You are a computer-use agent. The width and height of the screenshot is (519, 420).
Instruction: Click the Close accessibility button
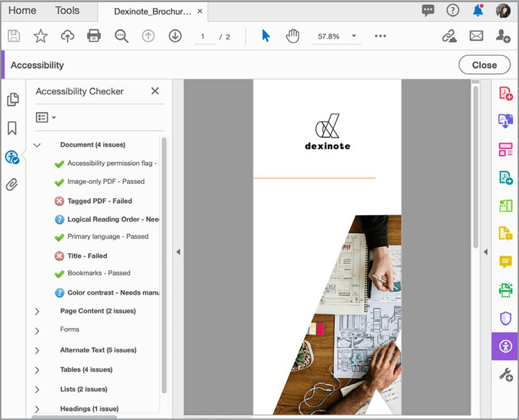[484, 65]
